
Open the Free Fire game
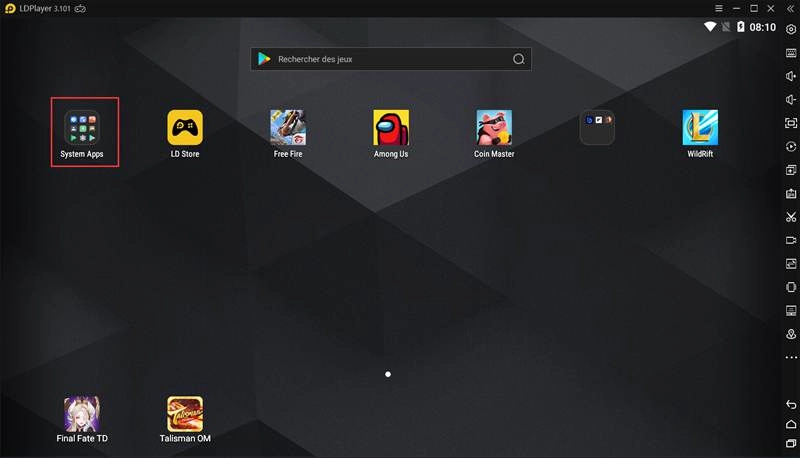tap(288, 128)
